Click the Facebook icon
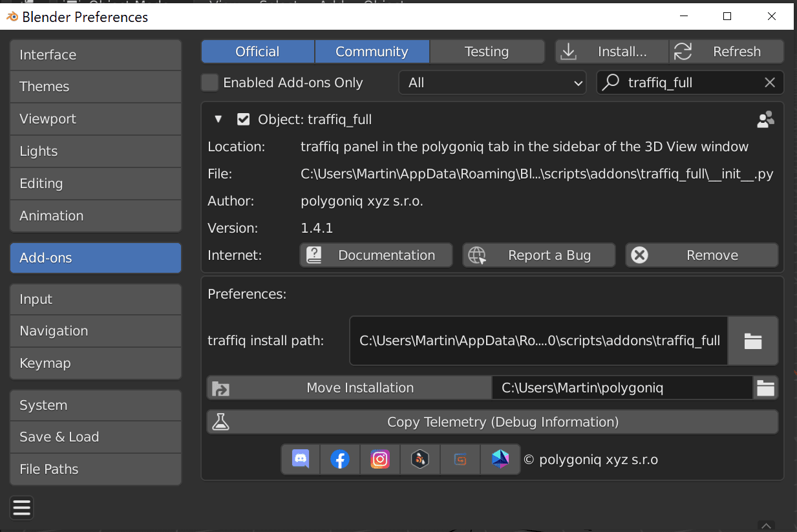Image resolution: width=797 pixels, height=532 pixels. pos(340,459)
